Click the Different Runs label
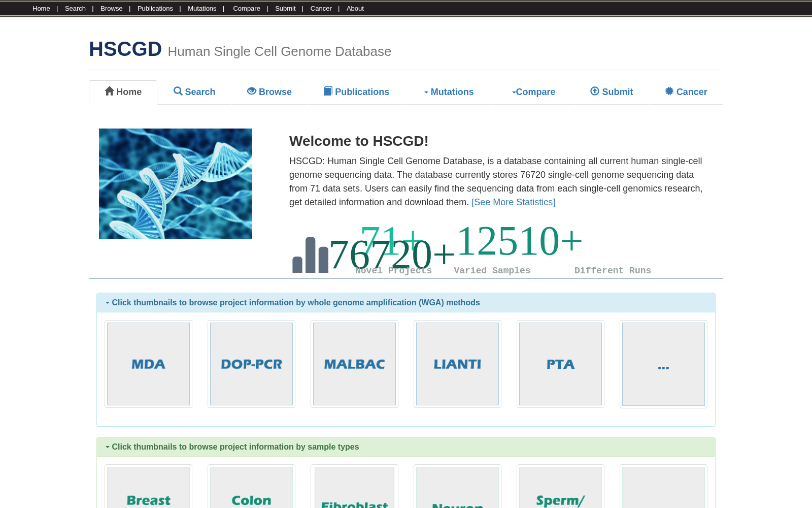This screenshot has width=812, height=508. click(613, 271)
